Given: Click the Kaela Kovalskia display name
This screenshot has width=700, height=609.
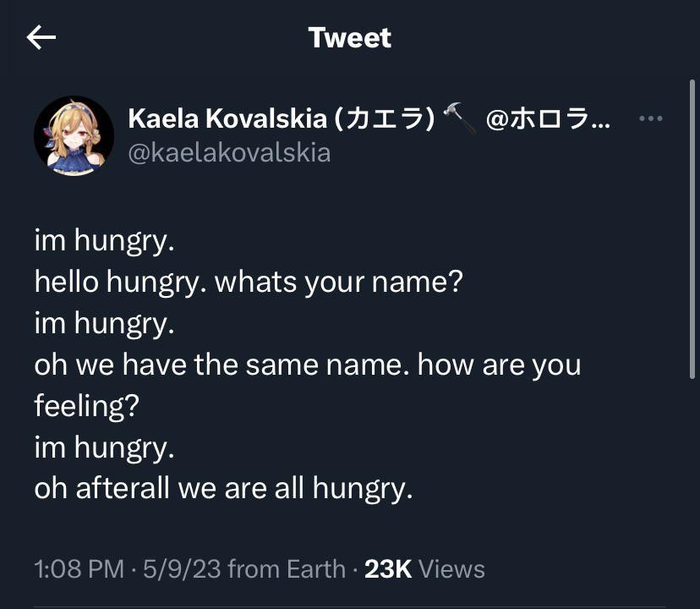Looking at the screenshot, I should point(227,119).
